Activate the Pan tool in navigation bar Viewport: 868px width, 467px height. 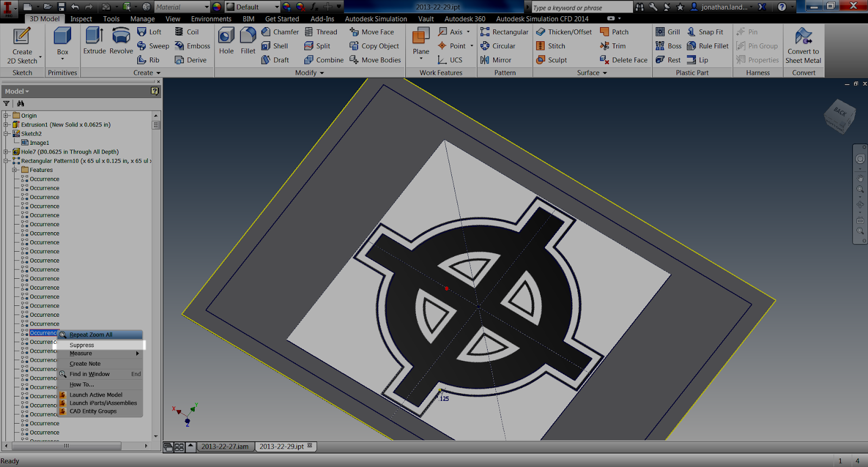click(860, 178)
